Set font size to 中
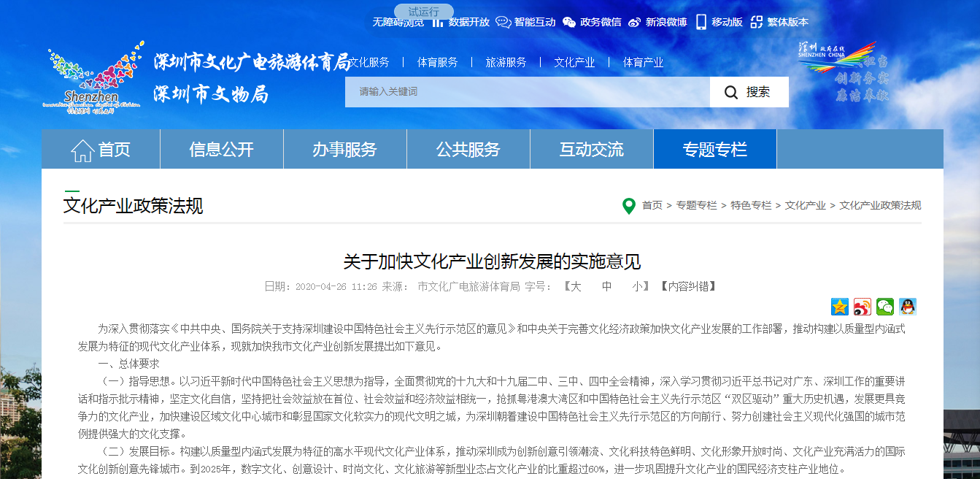Screen dimensions: 980x479 tap(606, 286)
